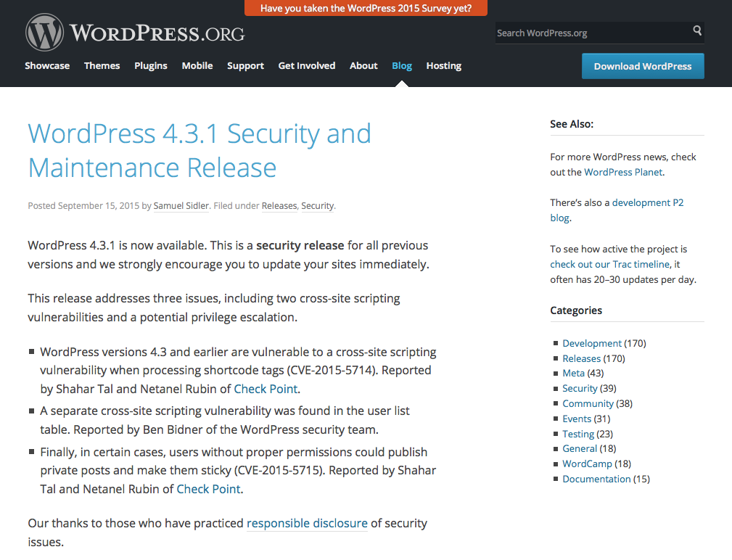This screenshot has width=732, height=560.
Task: Open the WordPress 4.3.1 Security post title
Action: tap(200, 150)
